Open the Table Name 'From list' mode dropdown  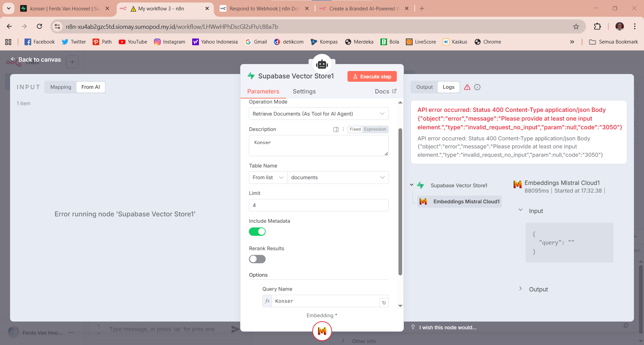click(268, 178)
